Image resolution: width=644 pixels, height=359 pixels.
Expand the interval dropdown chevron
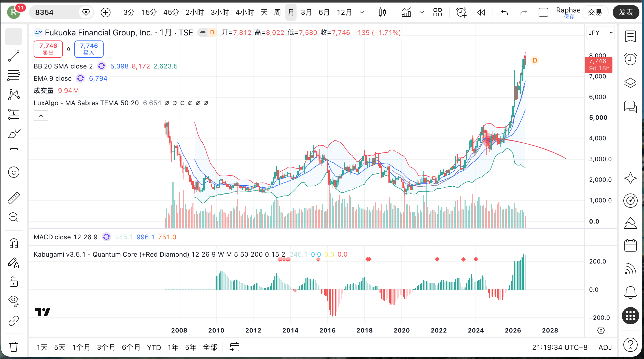tap(362, 12)
